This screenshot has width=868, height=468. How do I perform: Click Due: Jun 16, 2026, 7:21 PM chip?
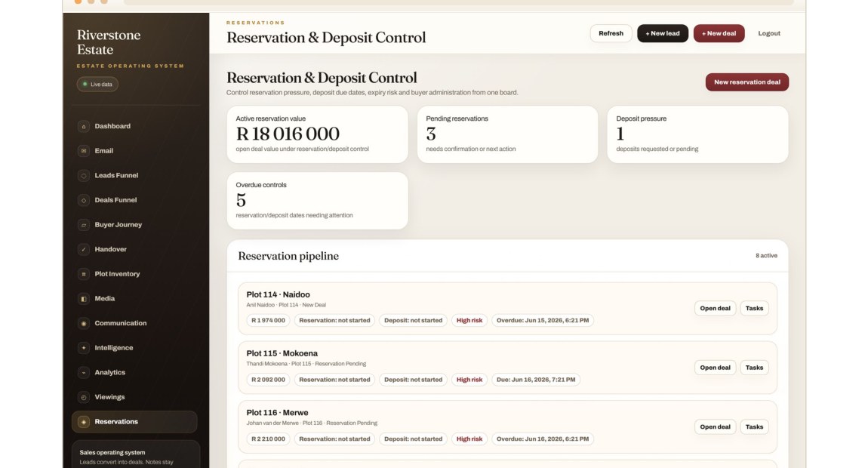[536, 380]
